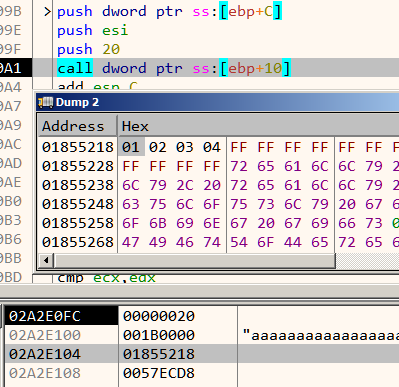Select hex byte 44 in row 01855268
Viewport: 399px width, 387px height.
[x=293, y=242]
